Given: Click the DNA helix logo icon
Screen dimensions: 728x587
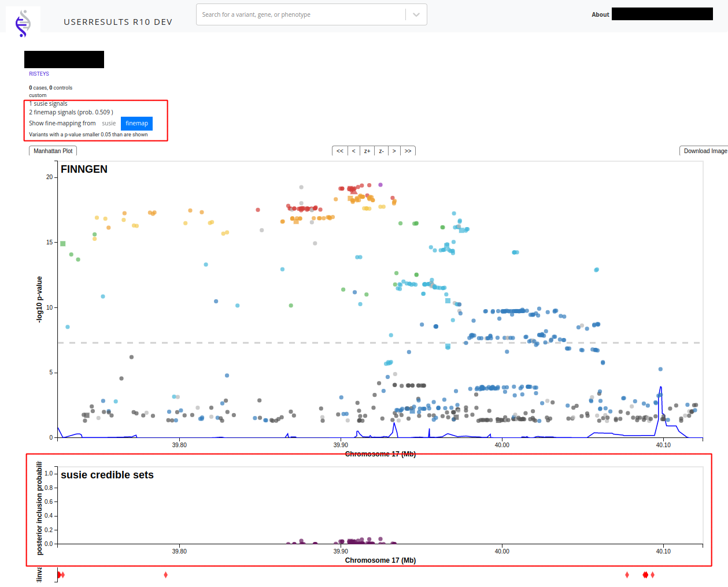Looking at the screenshot, I should coord(23,23).
